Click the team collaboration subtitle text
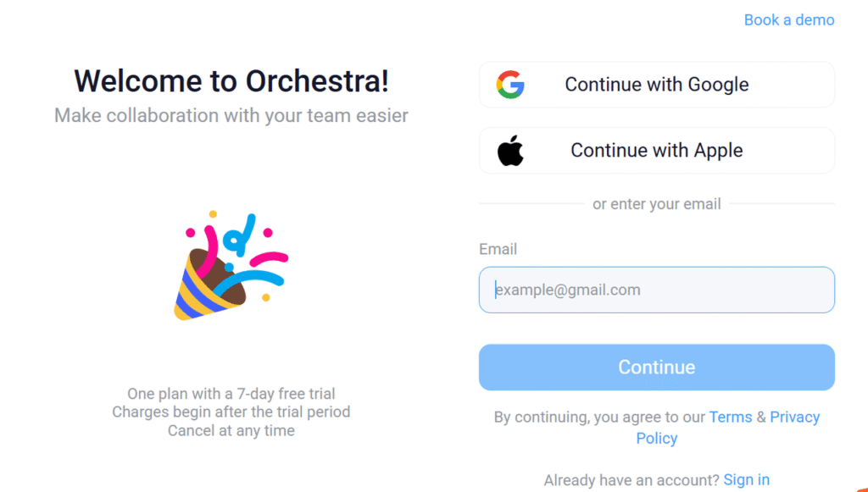Image resolution: width=868 pixels, height=492 pixels. click(231, 115)
